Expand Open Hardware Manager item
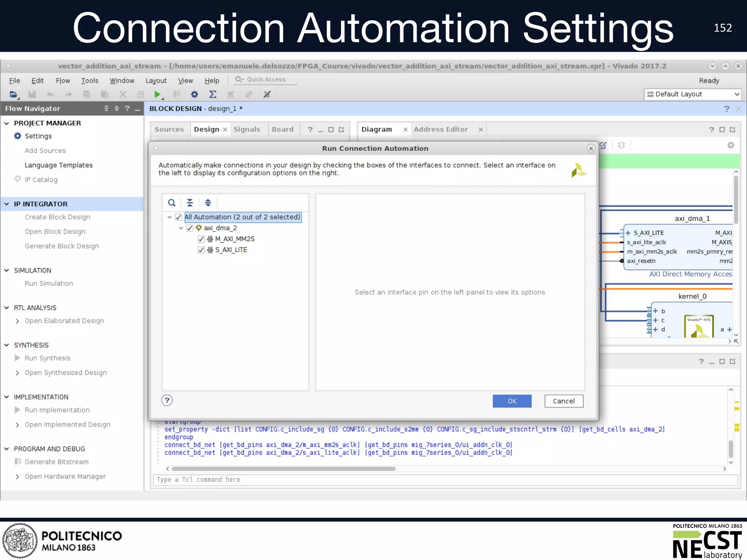This screenshot has height=560, width=747. tap(17, 477)
